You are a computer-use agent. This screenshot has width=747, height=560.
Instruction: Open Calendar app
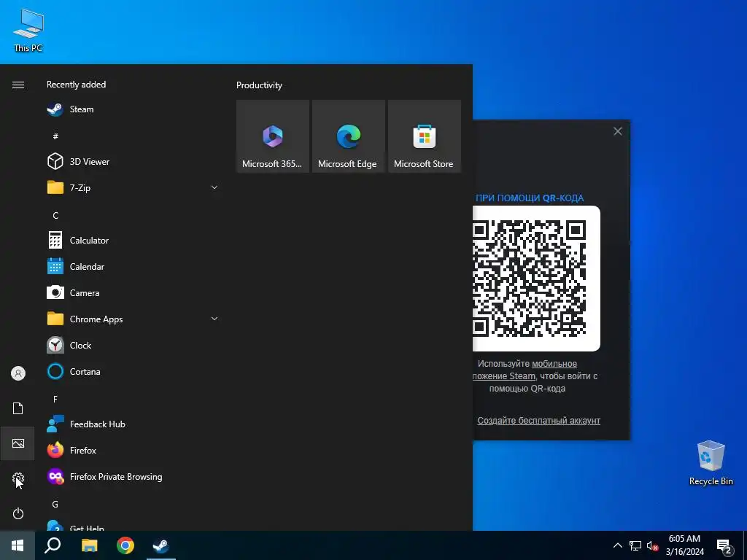coord(133,267)
